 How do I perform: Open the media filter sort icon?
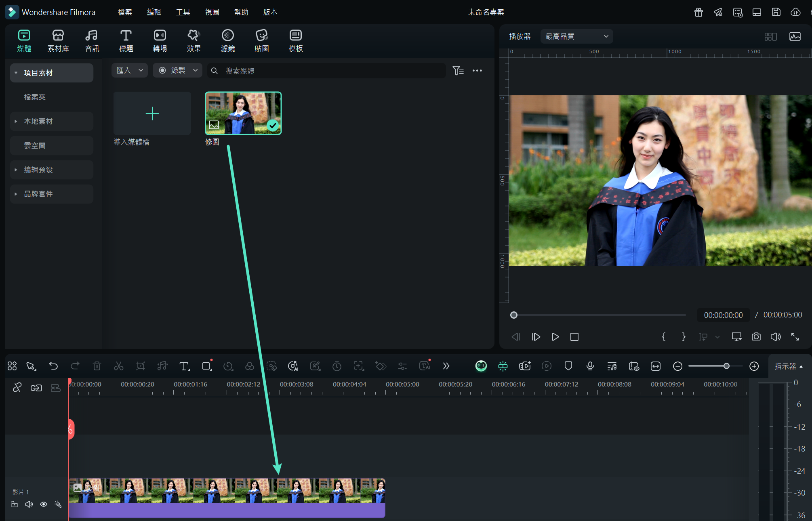(458, 71)
